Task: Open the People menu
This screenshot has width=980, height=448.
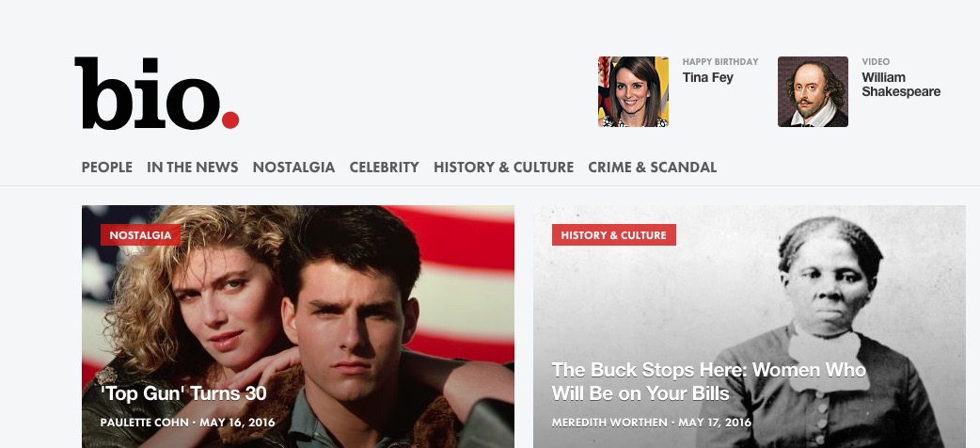Action: pos(107,168)
